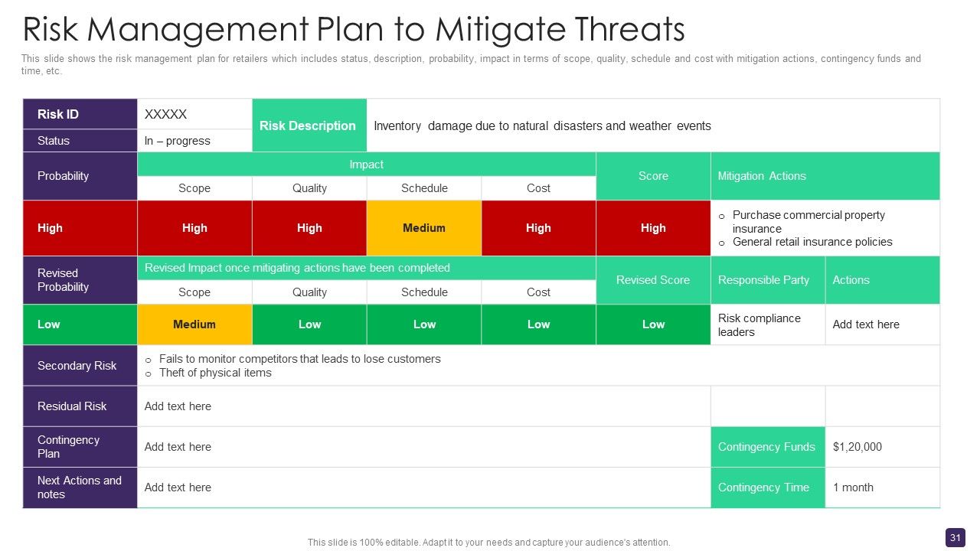Image resolution: width=980 pixels, height=551 pixels.
Task: Click the Responsible Party header
Action: tap(768, 280)
